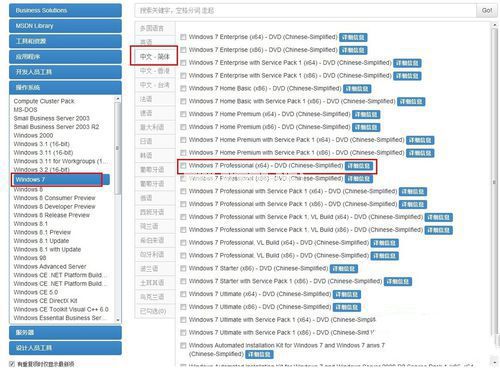Image resolution: width=500 pixels, height=368 pixels.
Task: Switch to the 中文 - 香港 language tab
Action: [155, 71]
